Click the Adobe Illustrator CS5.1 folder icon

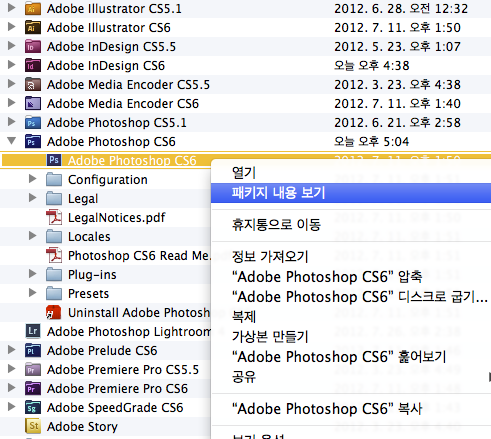coord(33,8)
